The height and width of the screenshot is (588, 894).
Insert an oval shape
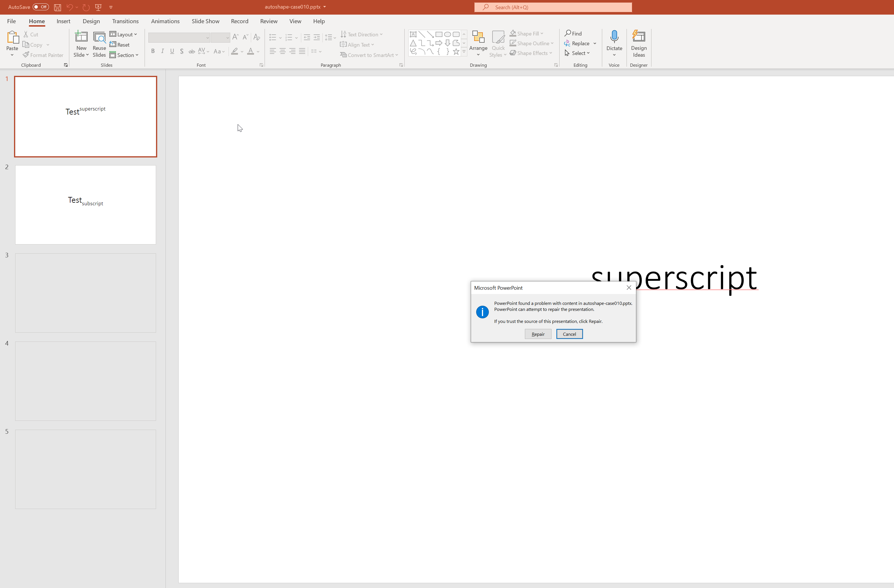tap(447, 34)
